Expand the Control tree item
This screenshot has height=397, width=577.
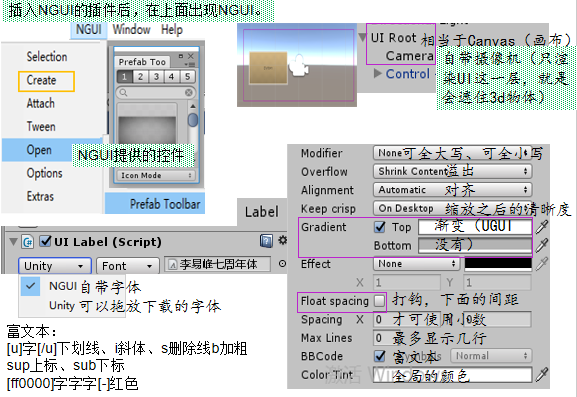(377, 74)
